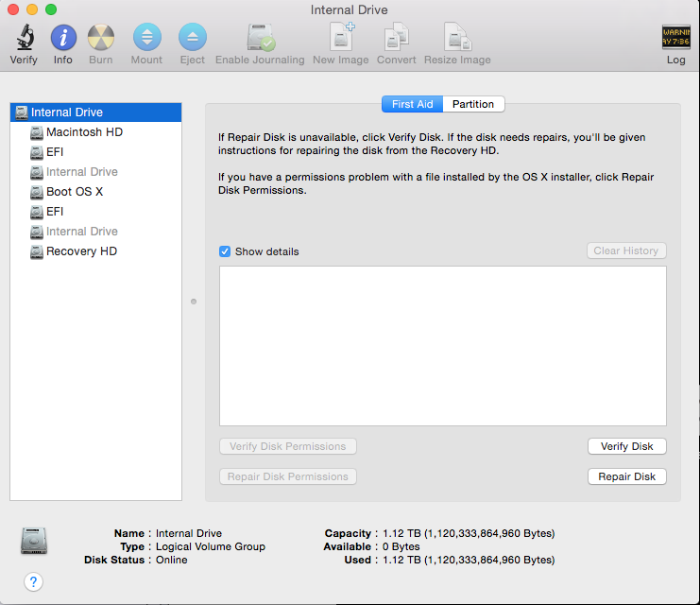Click the Repair Disk Permissions button
This screenshot has height=605, width=700.
[x=288, y=476]
